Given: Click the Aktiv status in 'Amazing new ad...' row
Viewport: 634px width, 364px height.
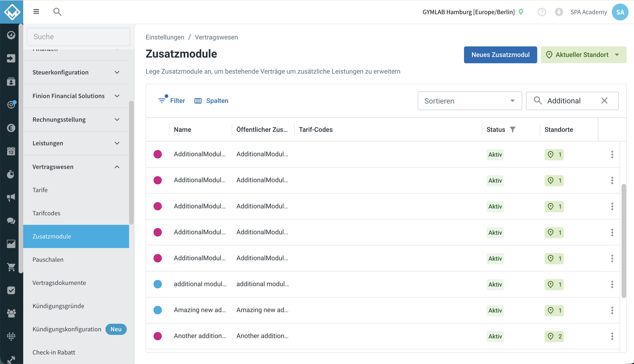Looking at the screenshot, I should point(495,310).
